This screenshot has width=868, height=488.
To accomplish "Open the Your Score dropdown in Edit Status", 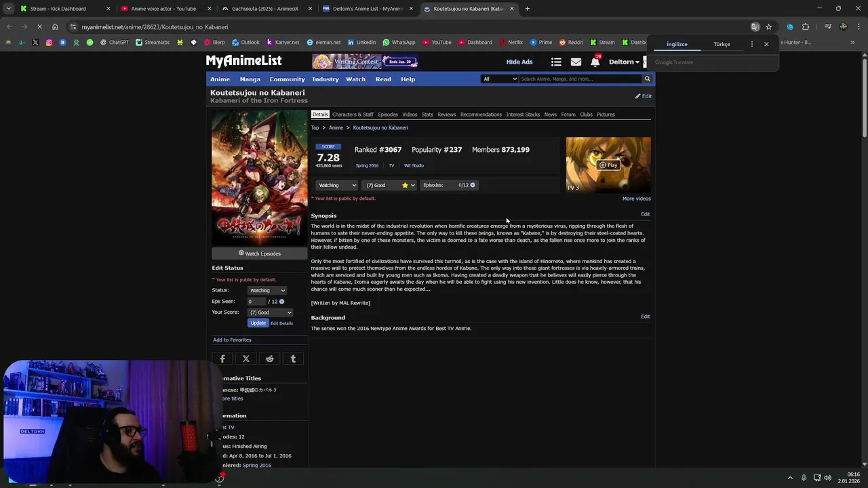I will click(271, 312).
